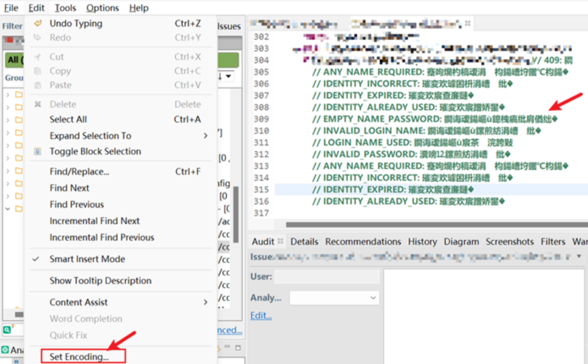
Task: Click the large comment text area
Action: click(484, 316)
